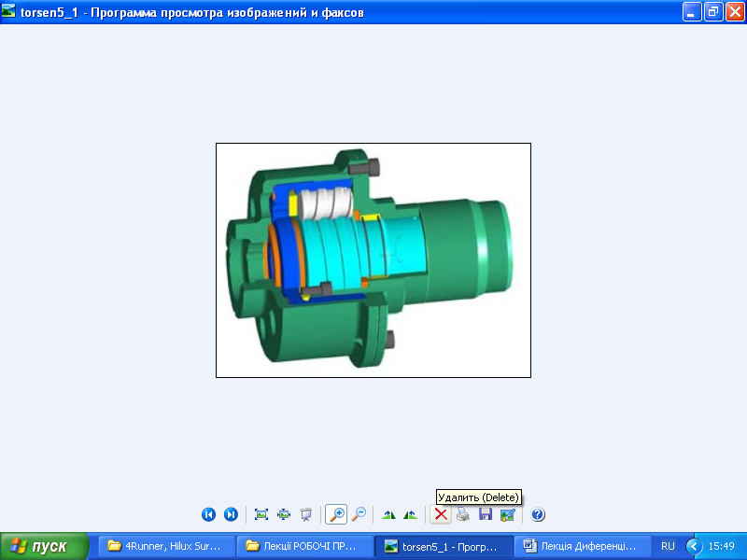Screen dimensions: 747x560
Task: Select the Best Fit view icon
Action: [261, 514]
